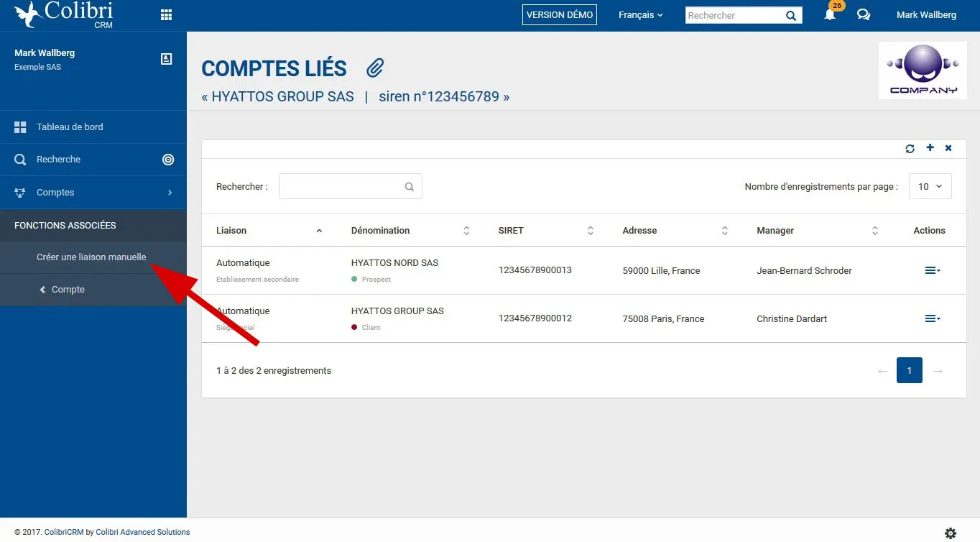The width and height of the screenshot is (980, 542).
Task: Sort by Dénomination column
Action: (410, 231)
